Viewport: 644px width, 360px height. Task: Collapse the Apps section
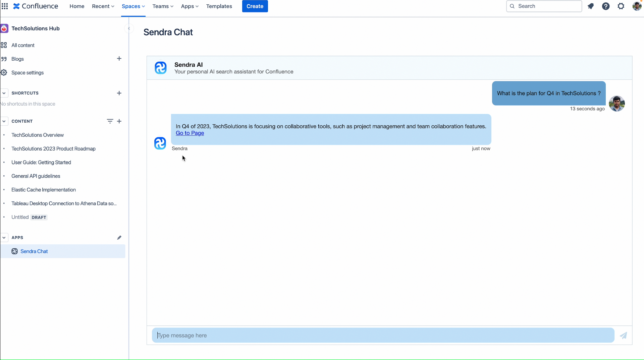[4, 238]
